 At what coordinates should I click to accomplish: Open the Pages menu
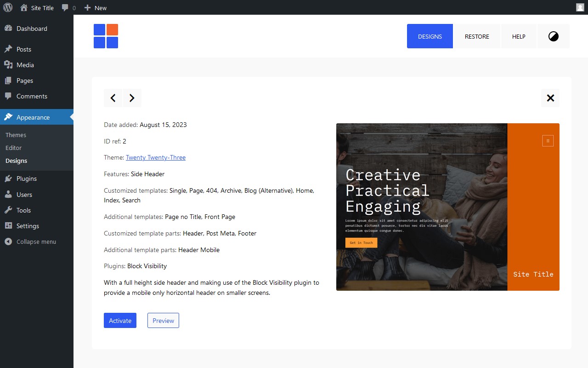(37, 80)
